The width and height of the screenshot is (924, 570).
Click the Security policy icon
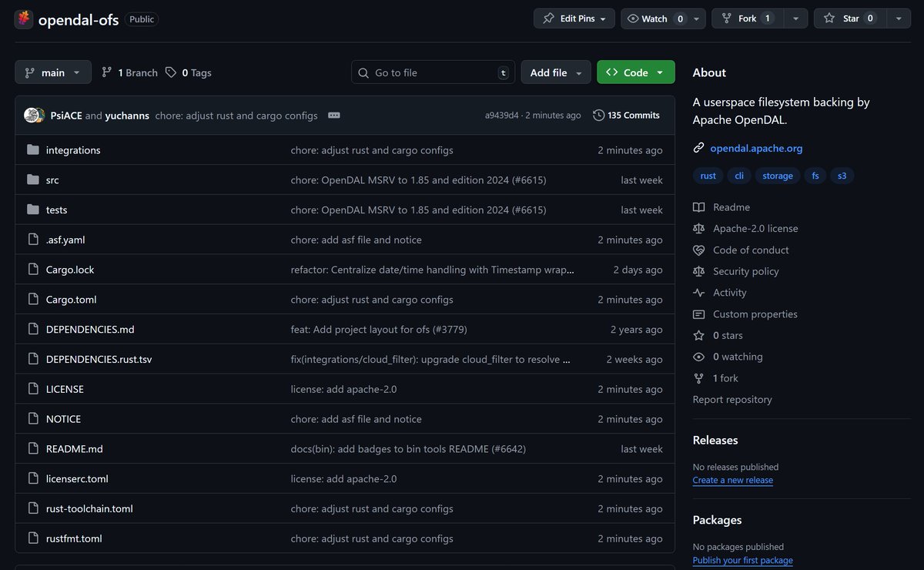[698, 271]
